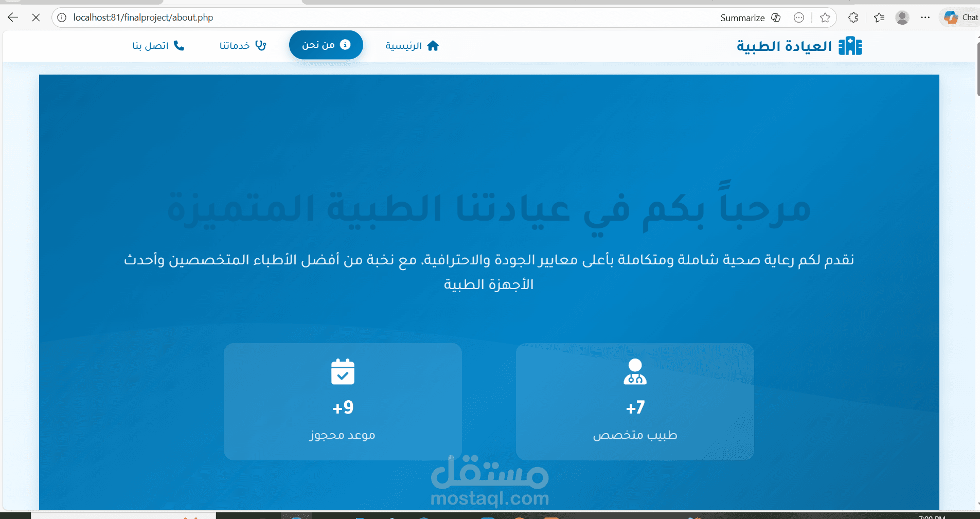
Task: Click the طبيب متخصص label
Action: (635, 435)
